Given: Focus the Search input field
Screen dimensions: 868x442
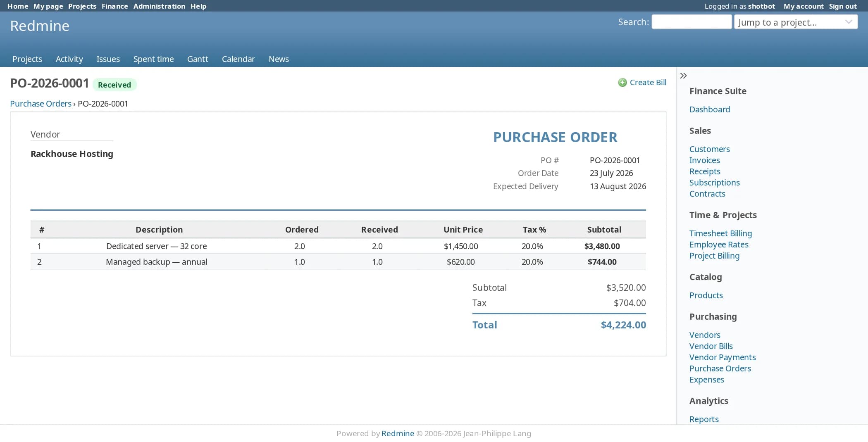Looking at the screenshot, I should pos(692,22).
